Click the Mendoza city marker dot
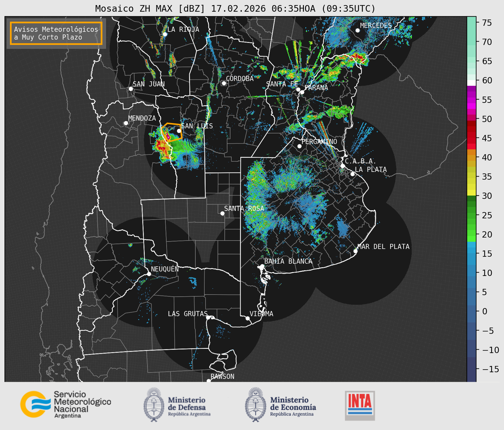This screenshot has width=504, height=430. point(126,123)
